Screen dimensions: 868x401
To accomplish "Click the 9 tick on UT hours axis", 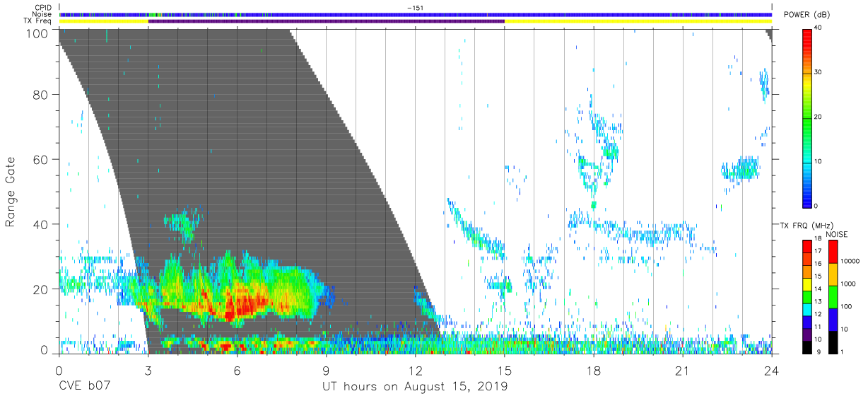I will click(326, 370).
